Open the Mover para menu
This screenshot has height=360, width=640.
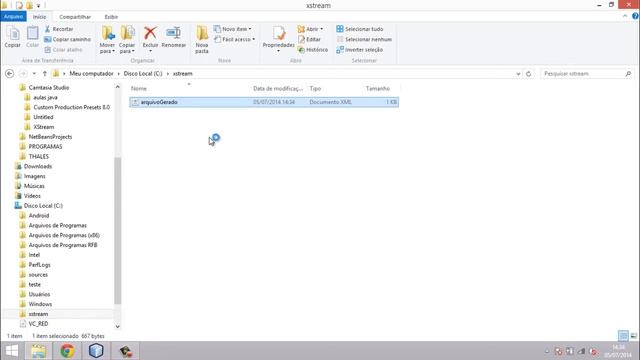[x=107, y=39]
